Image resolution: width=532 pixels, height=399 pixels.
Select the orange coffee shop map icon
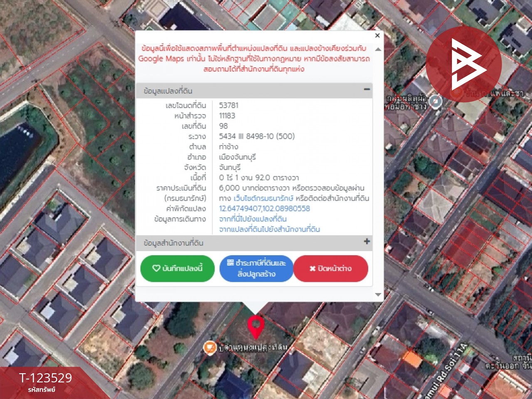(x=209, y=347)
